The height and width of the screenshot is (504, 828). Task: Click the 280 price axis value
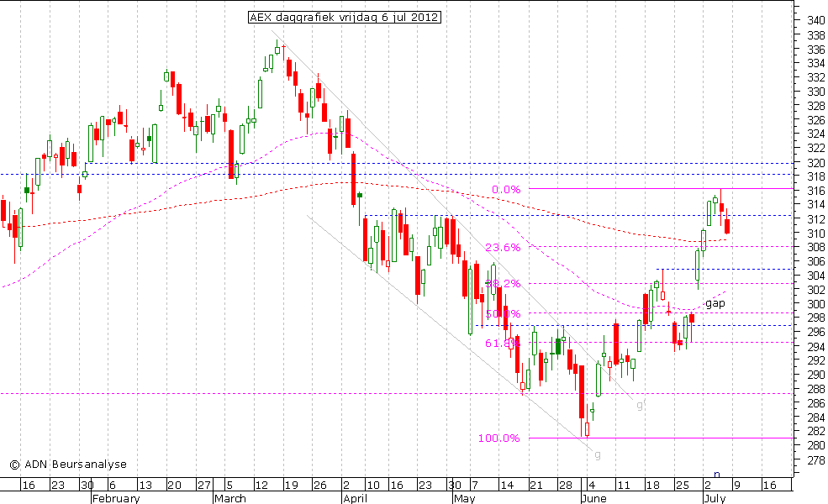(816, 445)
